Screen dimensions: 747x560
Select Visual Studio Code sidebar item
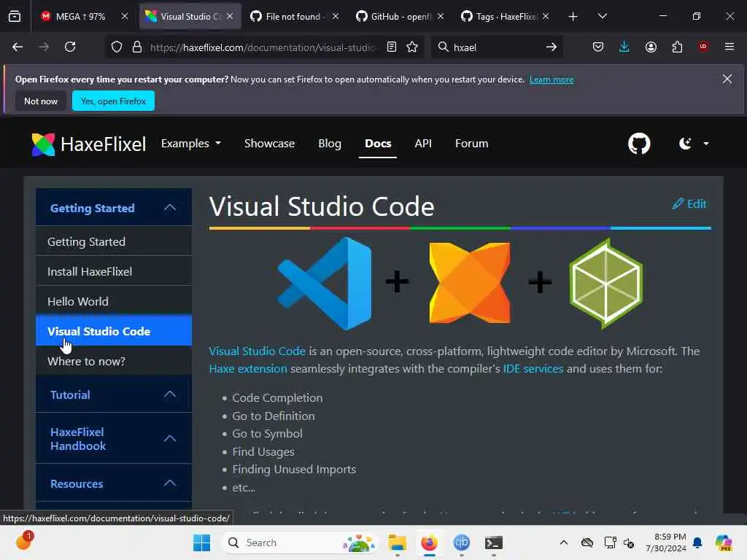[114, 331]
